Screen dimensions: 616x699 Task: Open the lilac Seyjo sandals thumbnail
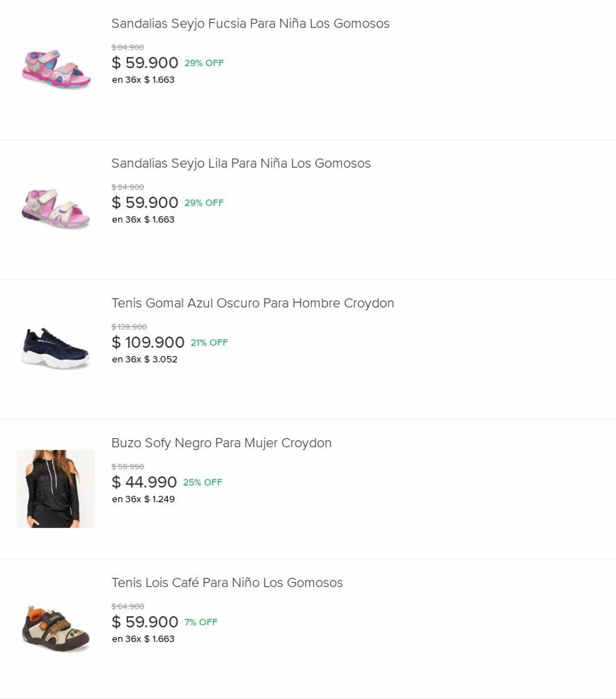pyautogui.click(x=56, y=209)
